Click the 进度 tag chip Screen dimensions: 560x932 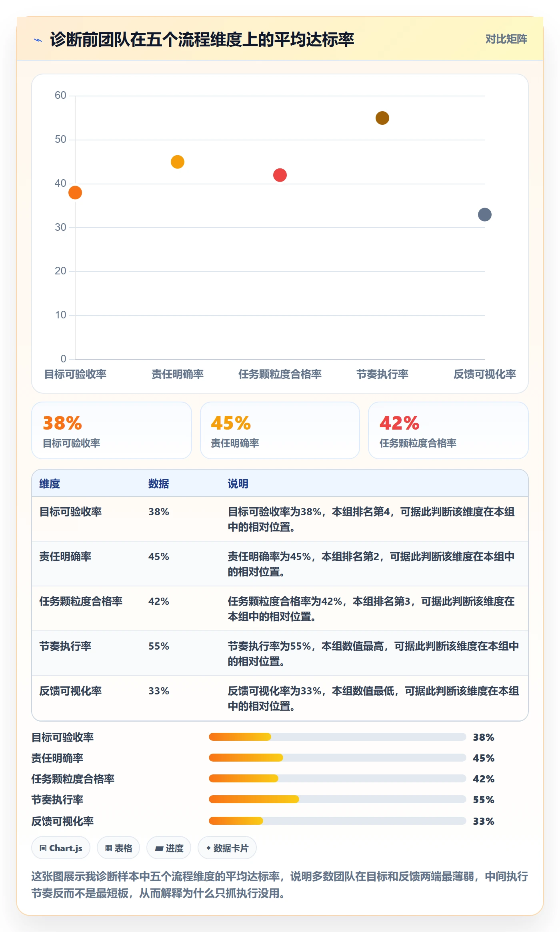[x=169, y=848]
